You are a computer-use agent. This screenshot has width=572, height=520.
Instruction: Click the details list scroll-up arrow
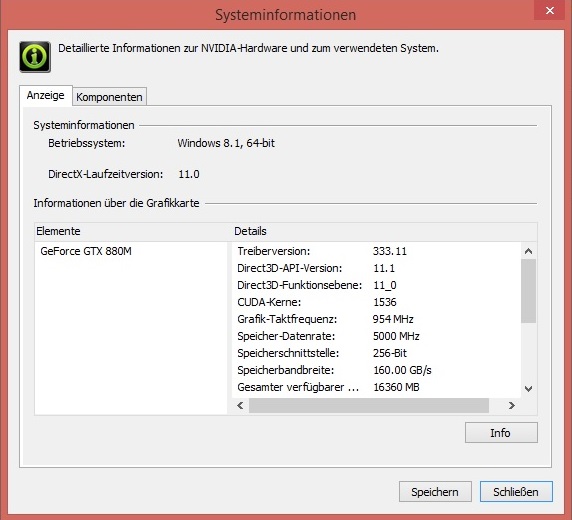tap(528, 251)
